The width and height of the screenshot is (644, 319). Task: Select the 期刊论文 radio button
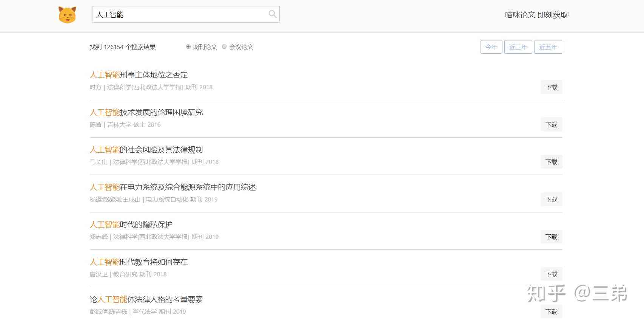pos(188,46)
